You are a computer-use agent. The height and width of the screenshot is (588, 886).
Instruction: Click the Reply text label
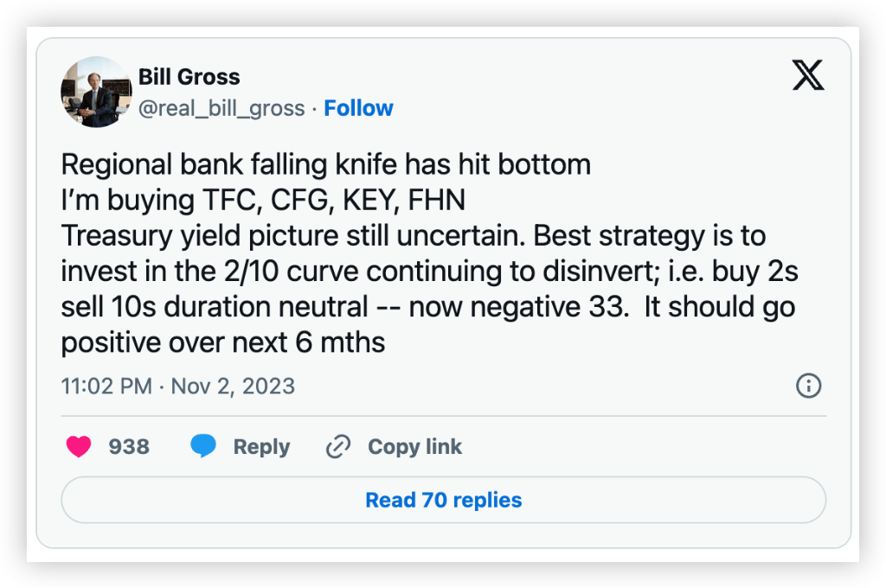pos(261,447)
